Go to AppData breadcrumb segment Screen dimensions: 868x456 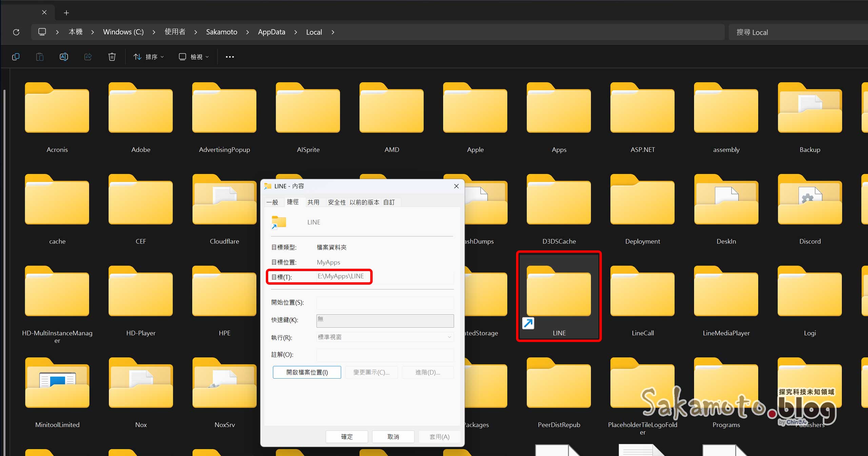click(272, 32)
